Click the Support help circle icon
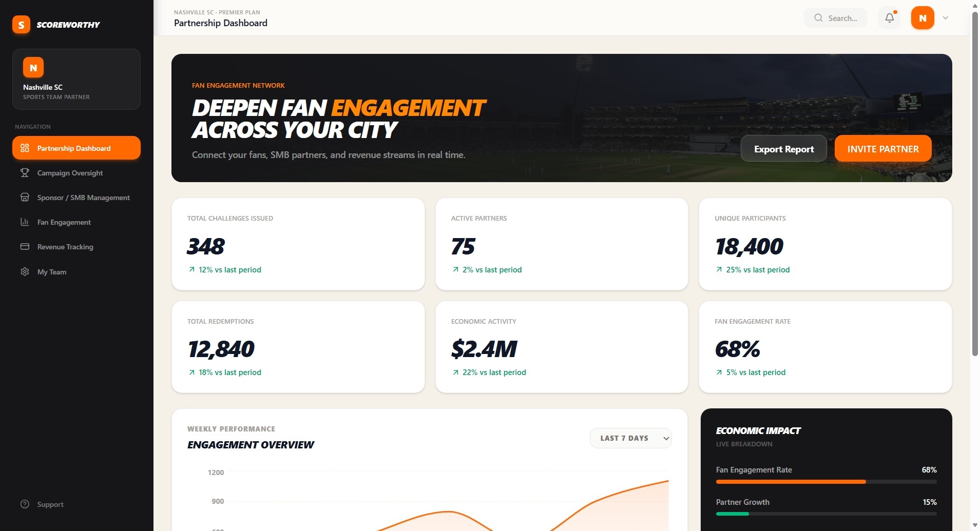Screen dimensions: 980x531 pos(25,504)
